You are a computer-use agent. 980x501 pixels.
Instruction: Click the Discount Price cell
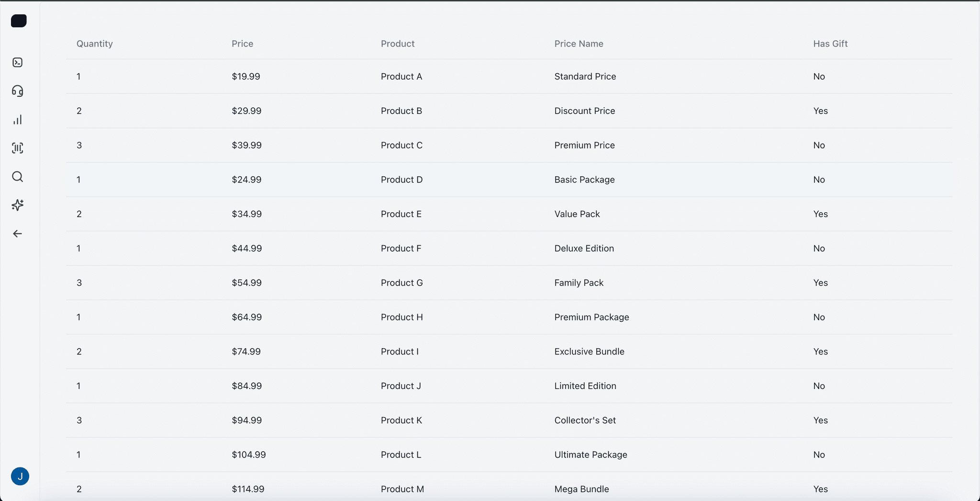point(585,111)
